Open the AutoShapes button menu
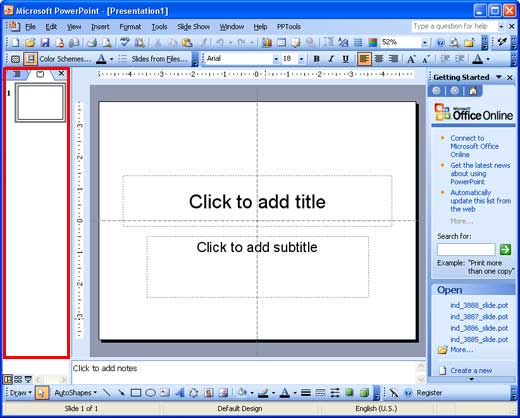 coord(75,393)
